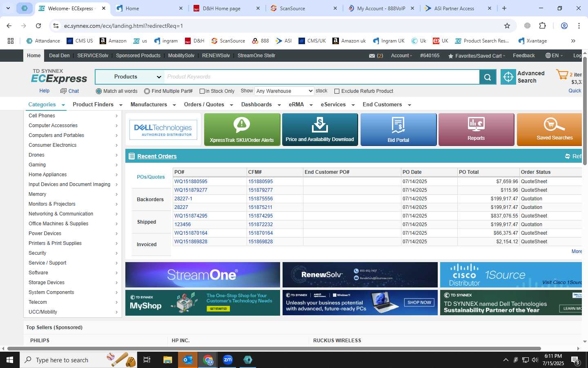This screenshot has width=588, height=368.
Task: Click the Help link
Action: tap(45, 91)
